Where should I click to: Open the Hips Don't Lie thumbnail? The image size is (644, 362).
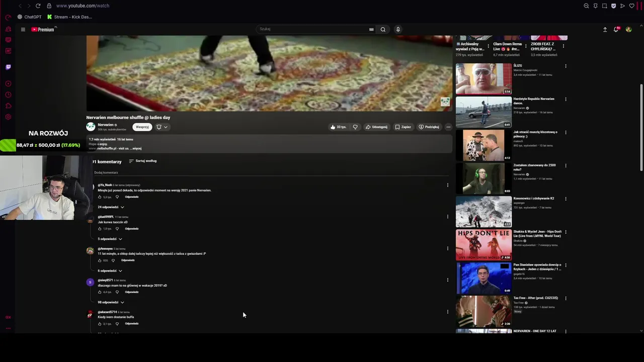point(484,245)
